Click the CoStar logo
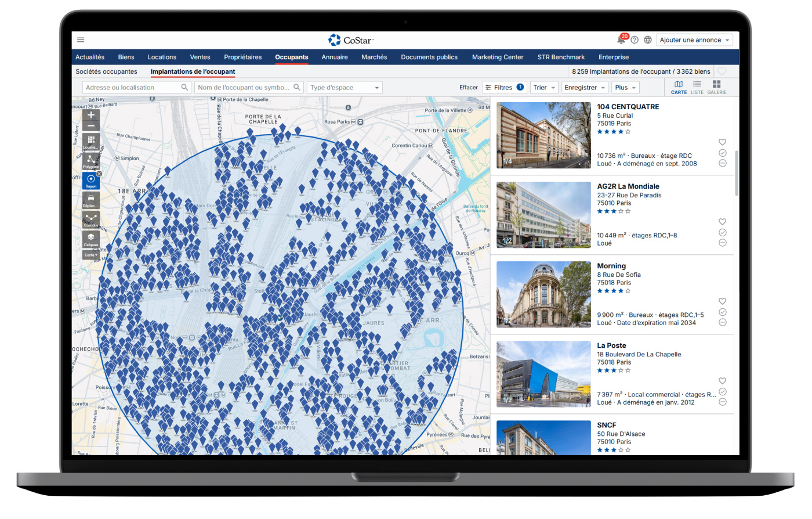 (x=351, y=40)
